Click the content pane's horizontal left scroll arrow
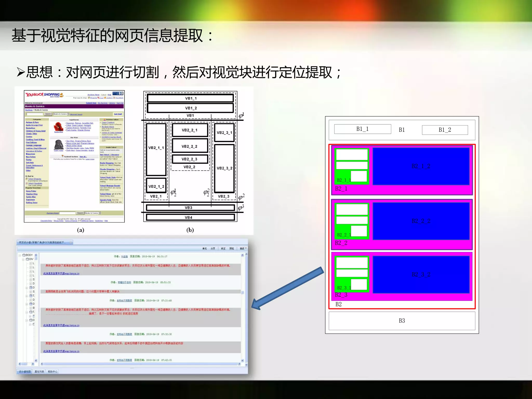 pos(42,364)
